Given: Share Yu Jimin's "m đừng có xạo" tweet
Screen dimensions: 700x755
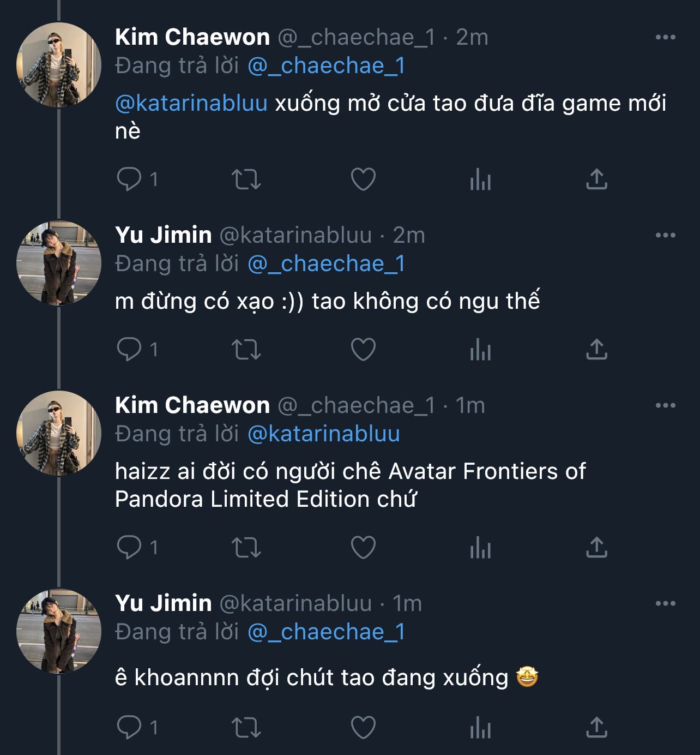Looking at the screenshot, I should (596, 349).
